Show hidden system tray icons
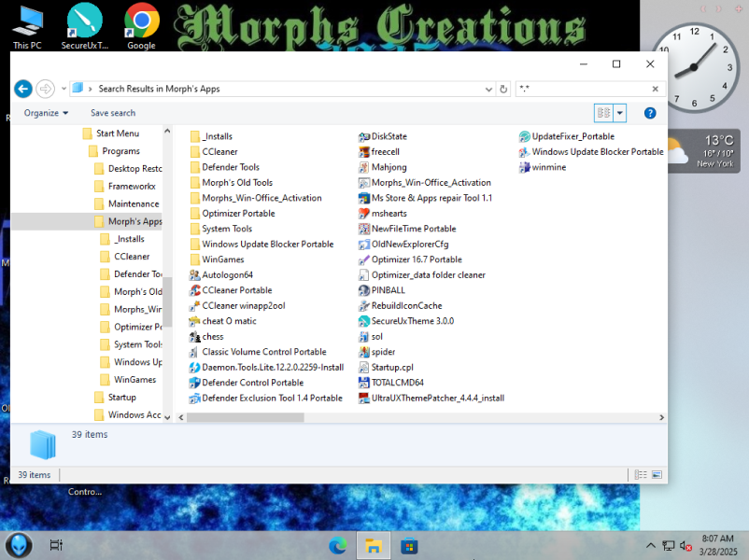 (x=651, y=546)
